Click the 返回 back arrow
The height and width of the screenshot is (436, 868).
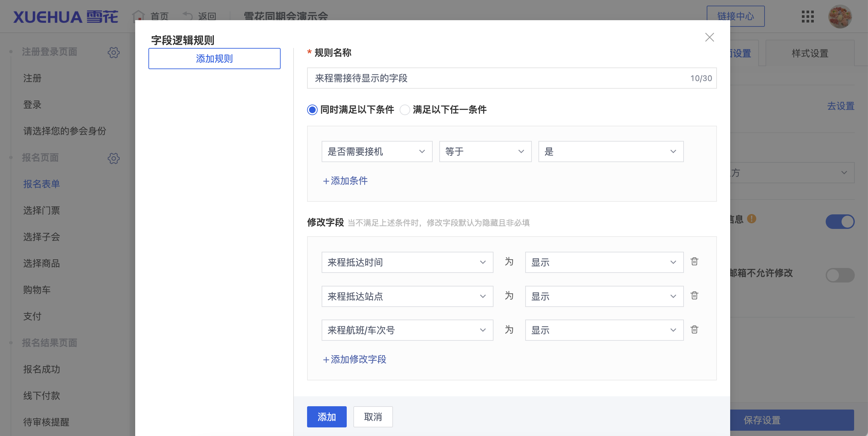point(187,16)
